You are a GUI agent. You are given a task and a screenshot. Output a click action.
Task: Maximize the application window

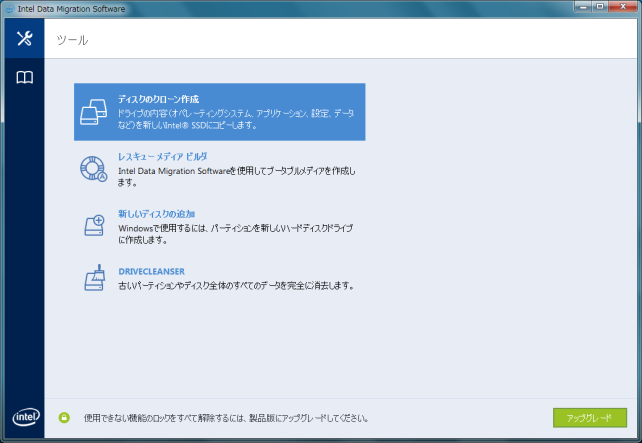tap(600, 6)
